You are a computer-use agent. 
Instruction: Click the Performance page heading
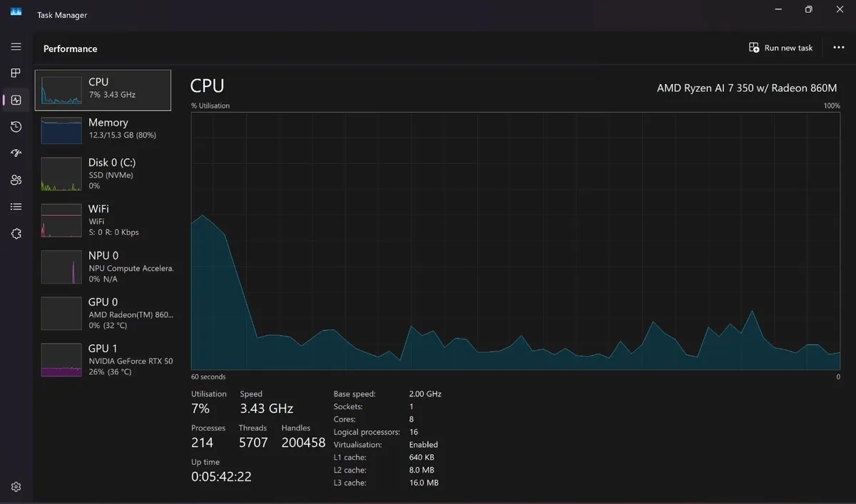(x=70, y=48)
